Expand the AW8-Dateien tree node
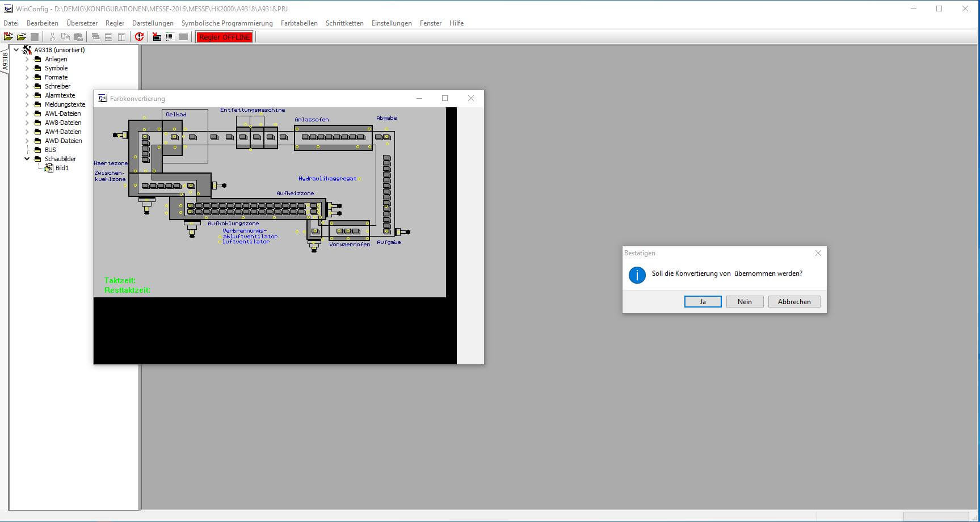 27,123
